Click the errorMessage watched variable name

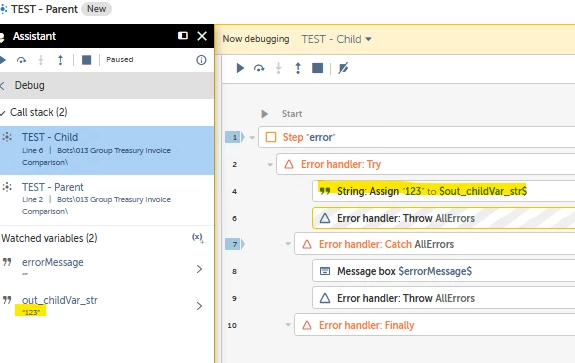point(52,262)
